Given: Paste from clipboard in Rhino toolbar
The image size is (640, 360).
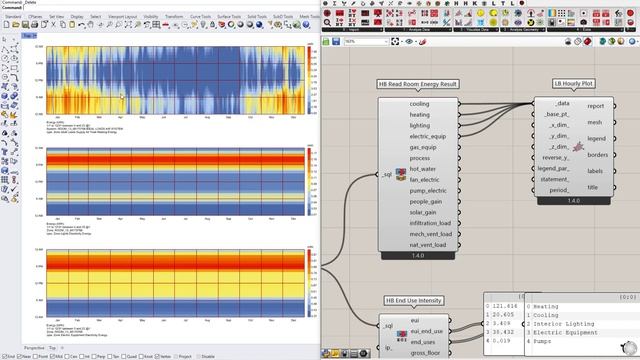Looking at the screenshot, I should (72, 25).
